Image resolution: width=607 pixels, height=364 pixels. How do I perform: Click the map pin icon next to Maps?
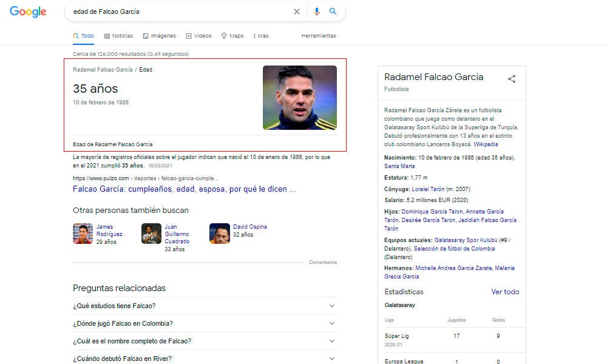pos(224,36)
